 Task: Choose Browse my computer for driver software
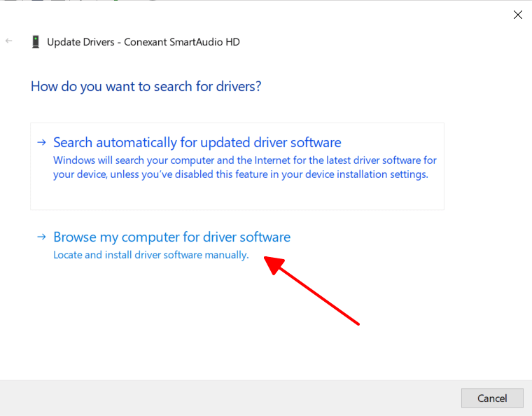pos(171,237)
